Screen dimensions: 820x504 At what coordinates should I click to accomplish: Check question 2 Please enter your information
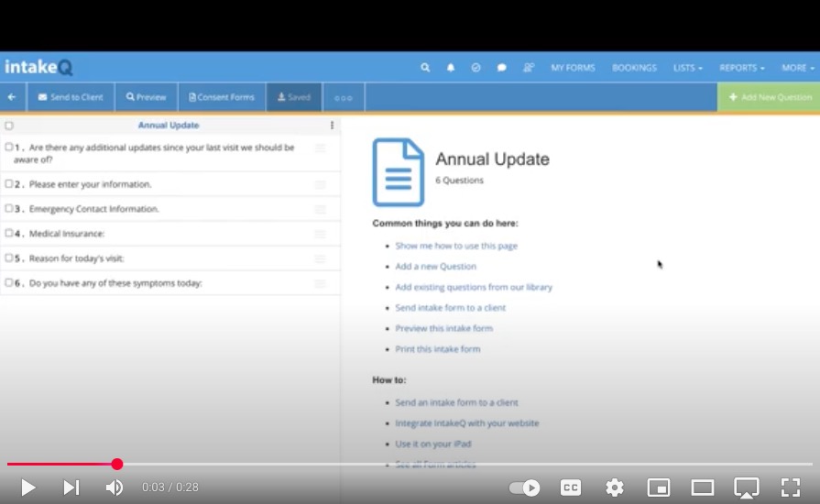pyautogui.click(x=9, y=184)
